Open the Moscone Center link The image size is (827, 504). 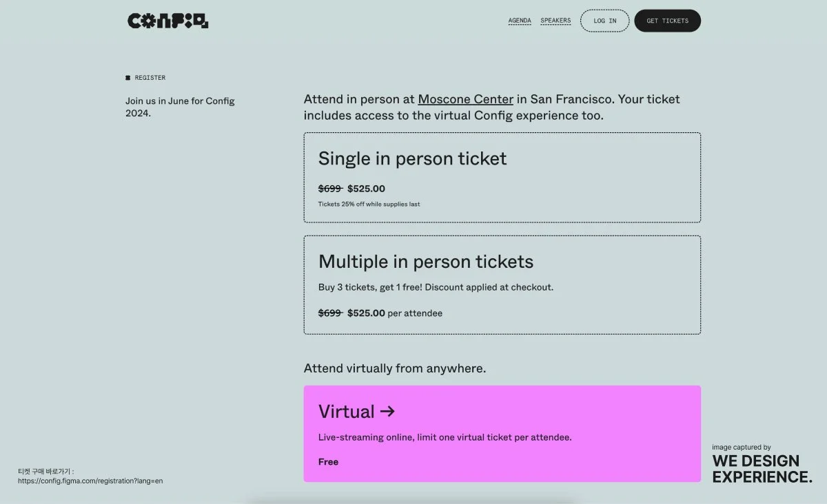pyautogui.click(x=466, y=99)
